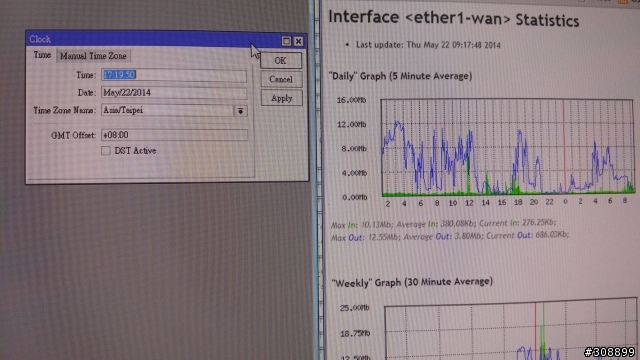The width and height of the screenshot is (640, 360).
Task: Click the Clock title bar text
Action: pos(40,39)
